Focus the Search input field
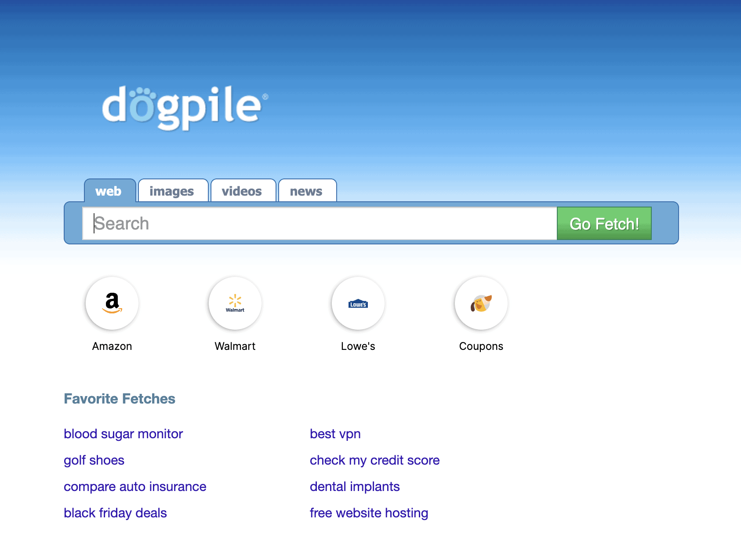741x560 pixels. pyautogui.click(x=320, y=223)
